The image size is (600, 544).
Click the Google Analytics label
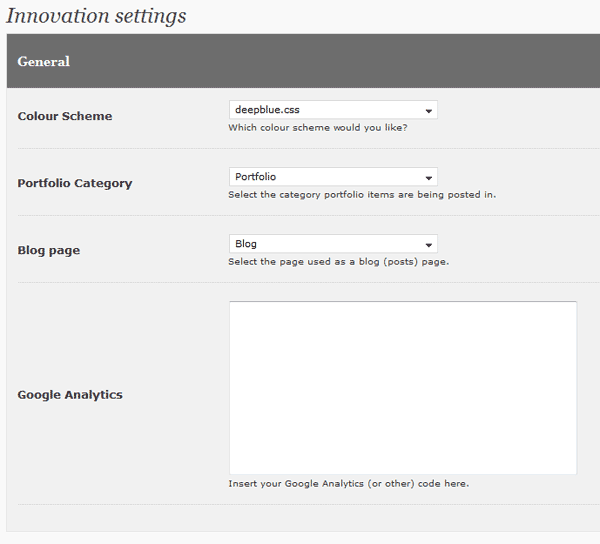pos(70,395)
